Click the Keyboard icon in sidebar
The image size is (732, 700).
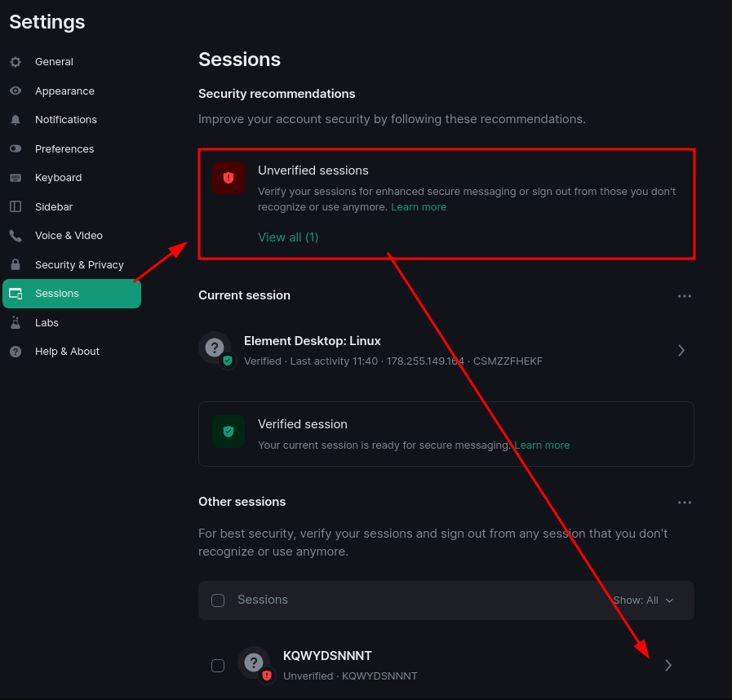16,178
